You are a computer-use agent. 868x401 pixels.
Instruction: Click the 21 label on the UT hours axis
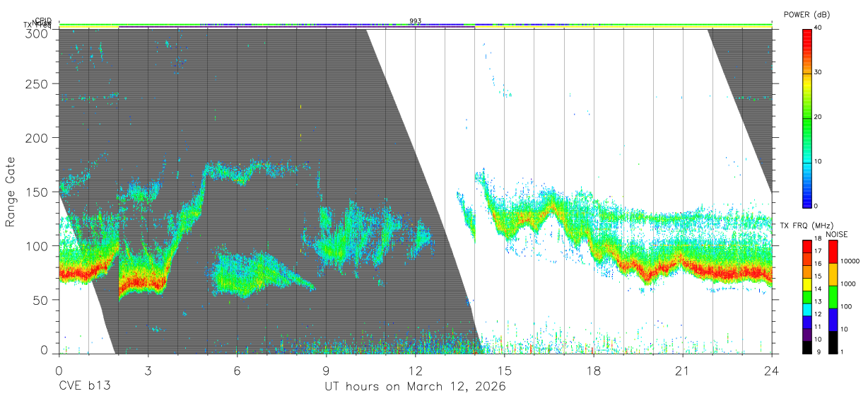(x=683, y=370)
